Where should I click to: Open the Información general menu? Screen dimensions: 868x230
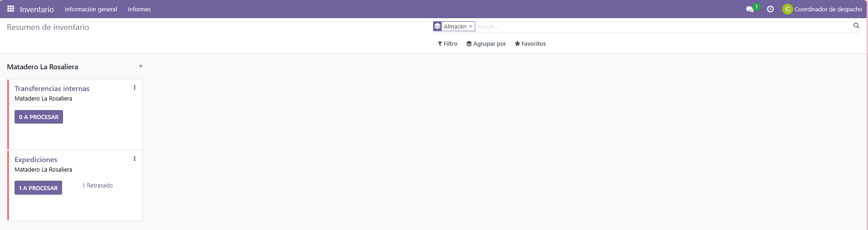pyautogui.click(x=91, y=9)
